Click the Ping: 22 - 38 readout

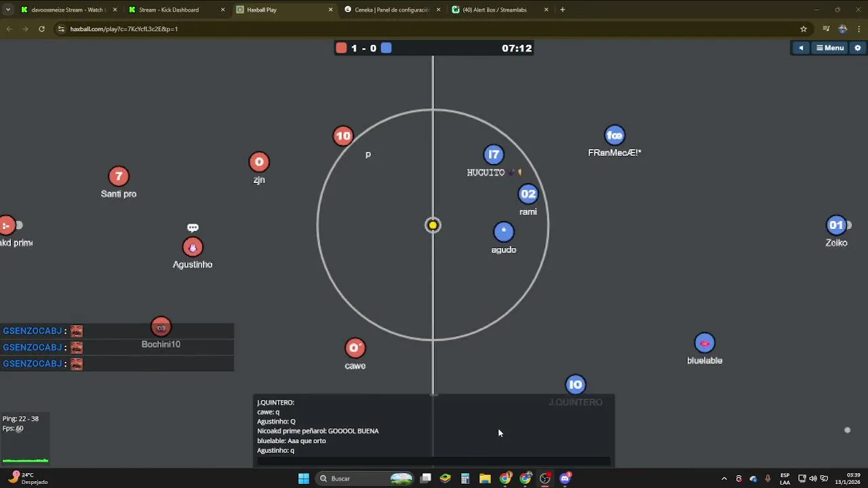coord(20,419)
